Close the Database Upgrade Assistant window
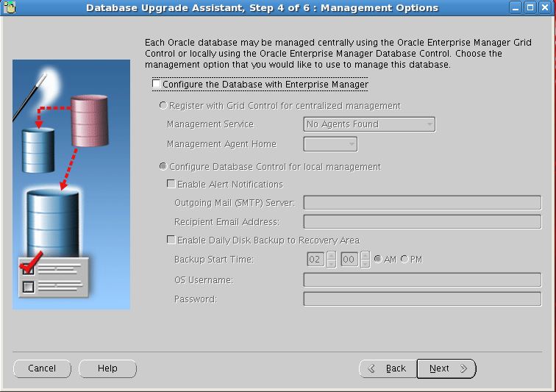This screenshot has height=392, width=556. pyautogui.click(x=545, y=7)
